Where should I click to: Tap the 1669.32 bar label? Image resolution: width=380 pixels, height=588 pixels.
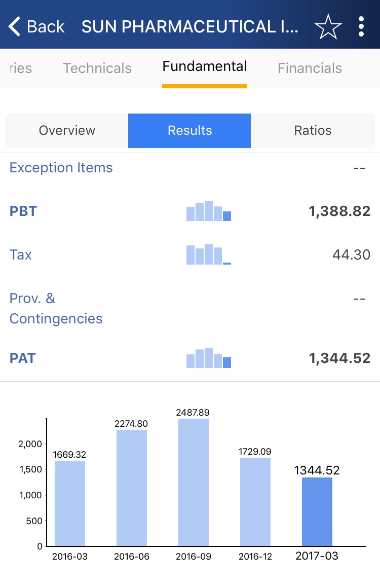click(x=69, y=455)
